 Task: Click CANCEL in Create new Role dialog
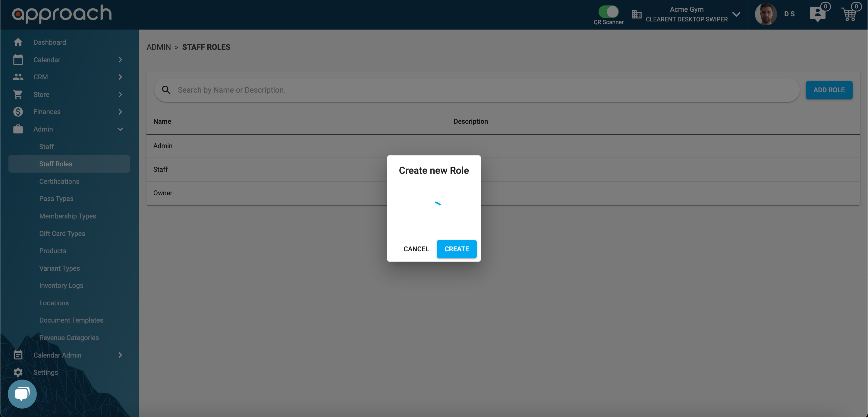tap(416, 249)
